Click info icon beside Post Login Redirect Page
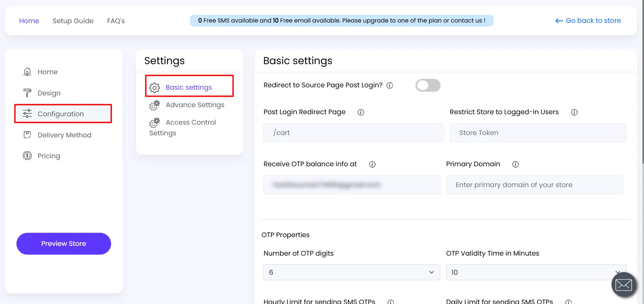 (x=361, y=112)
